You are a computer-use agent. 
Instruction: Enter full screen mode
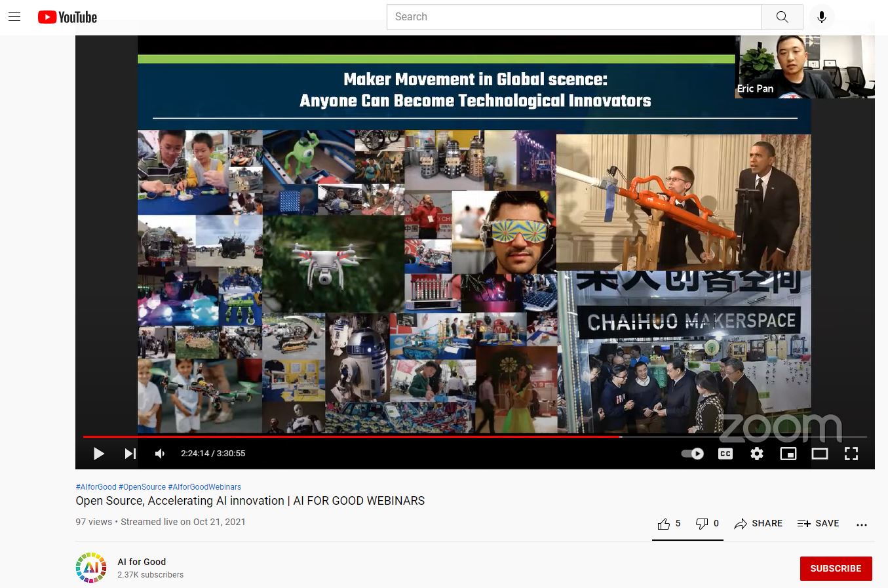click(x=851, y=454)
